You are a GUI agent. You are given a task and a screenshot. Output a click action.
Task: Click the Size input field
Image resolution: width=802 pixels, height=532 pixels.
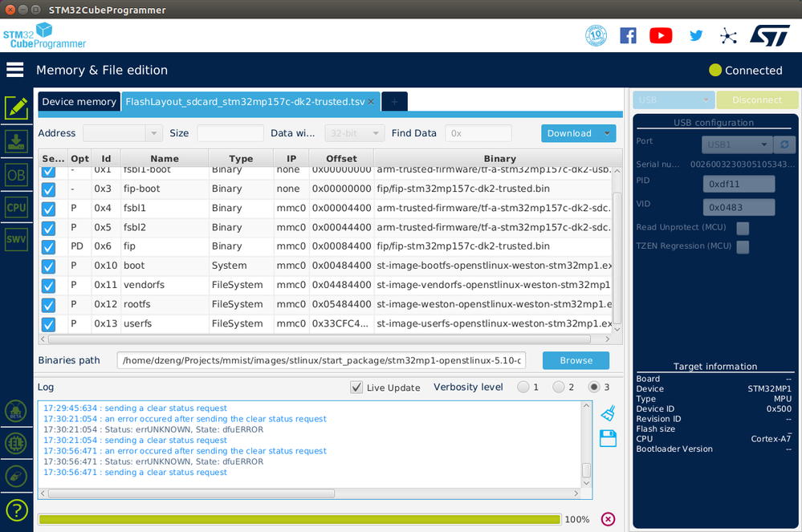click(x=230, y=133)
